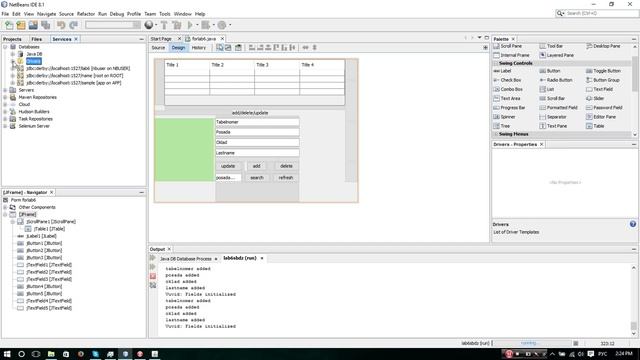Select jTable1 in the Navigator tree

pyautogui.click(x=49, y=229)
